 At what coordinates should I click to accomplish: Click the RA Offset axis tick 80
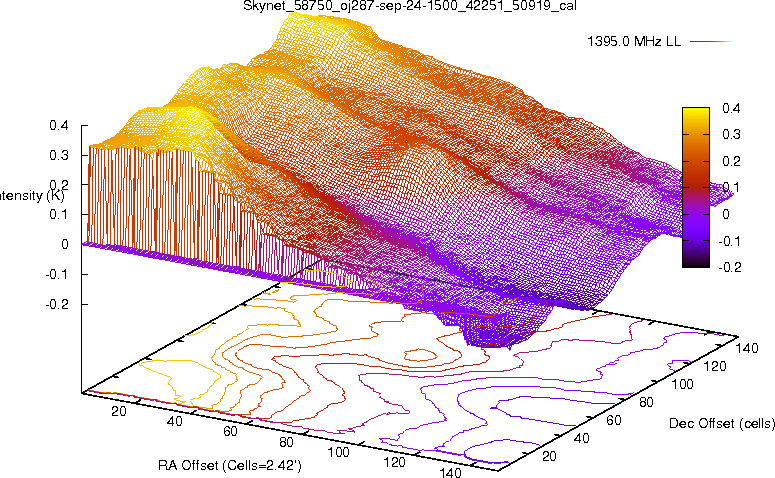click(x=286, y=442)
